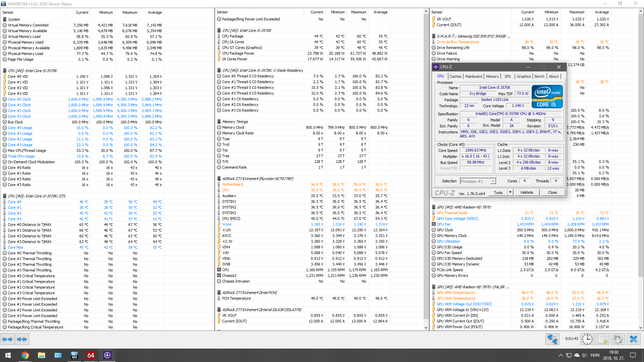
Task: Open the About tab in CPU-Z
Action: (554, 76)
